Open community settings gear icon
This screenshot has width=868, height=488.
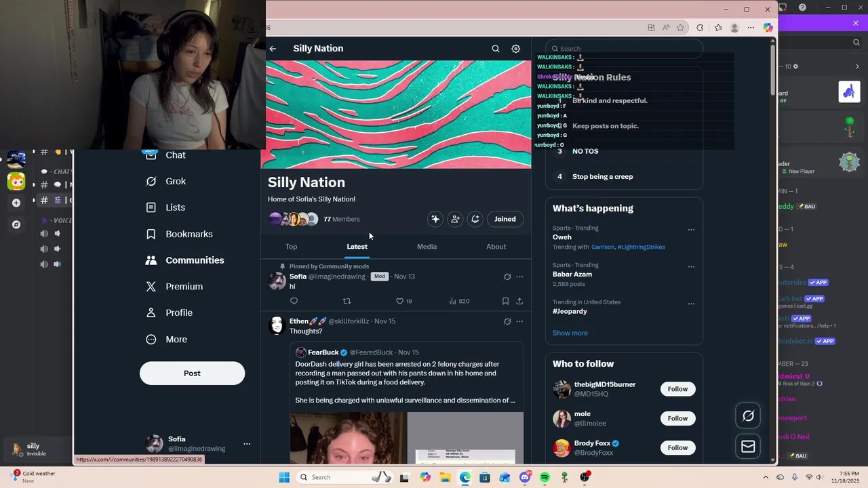pyautogui.click(x=515, y=49)
